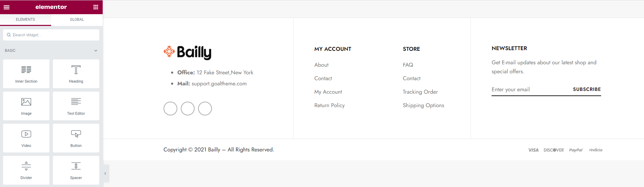Select the Image widget

click(x=26, y=106)
